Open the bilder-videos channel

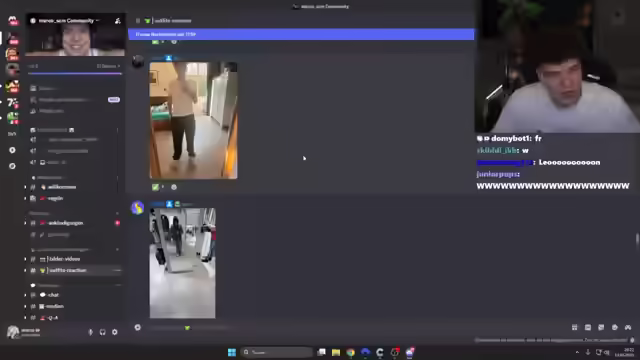tap(64, 259)
